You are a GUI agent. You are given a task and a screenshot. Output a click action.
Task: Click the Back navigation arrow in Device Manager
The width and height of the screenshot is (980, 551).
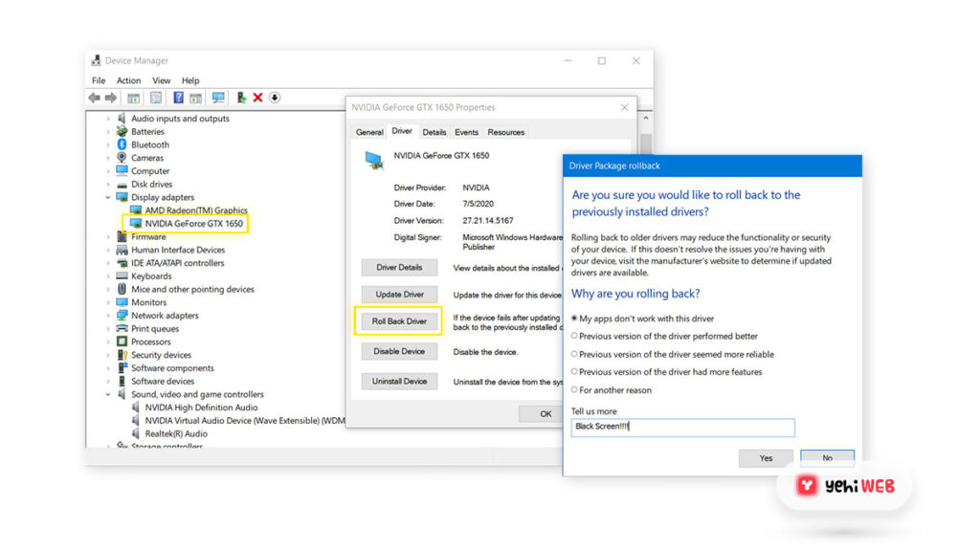94,97
